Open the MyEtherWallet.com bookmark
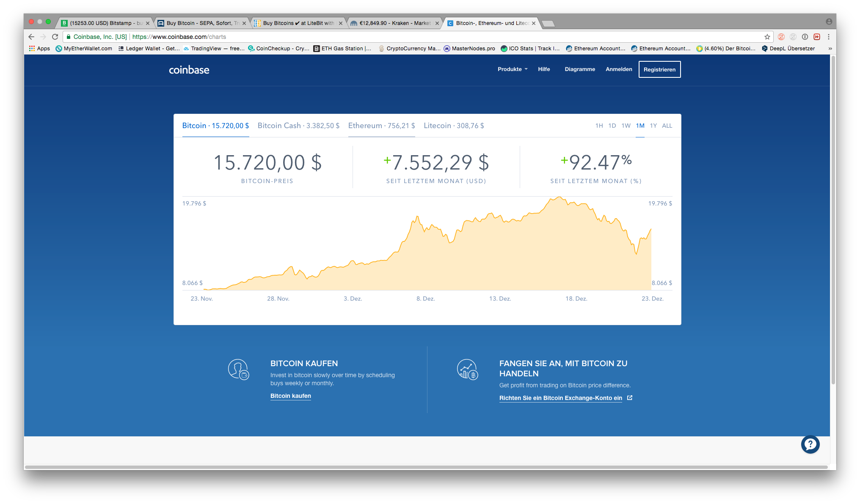 [x=84, y=49]
